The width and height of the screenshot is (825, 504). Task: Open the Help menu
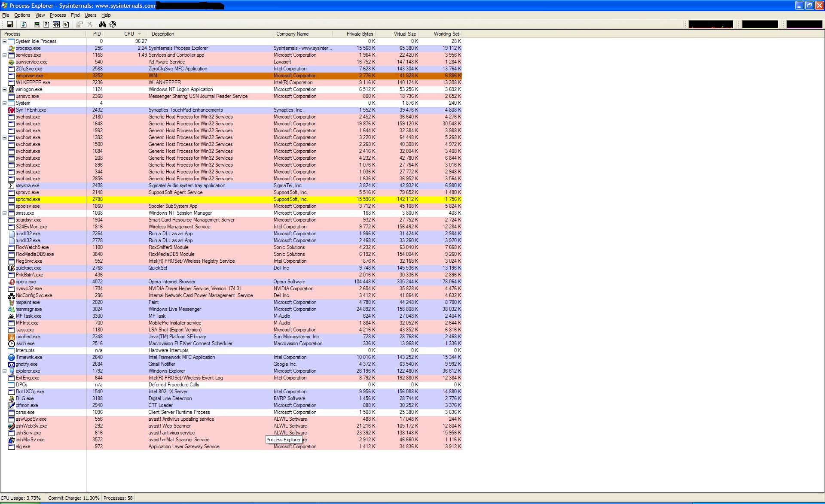[106, 15]
